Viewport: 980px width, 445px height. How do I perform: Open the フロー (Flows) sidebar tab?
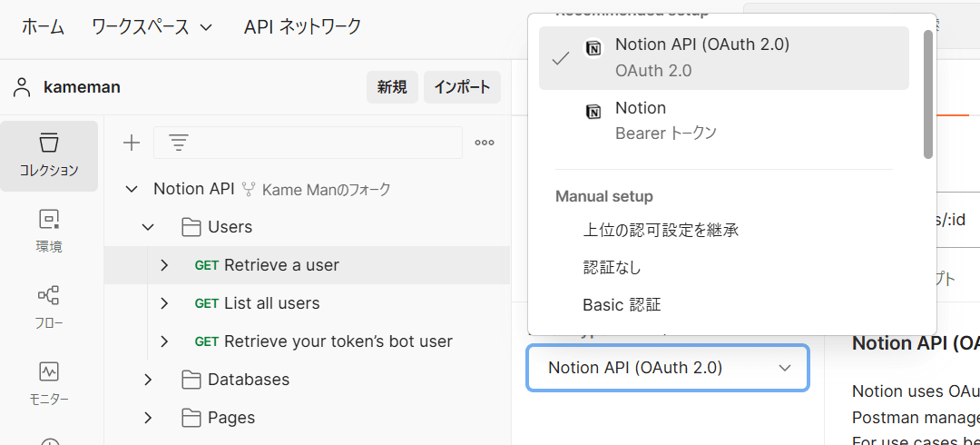pos(49,308)
